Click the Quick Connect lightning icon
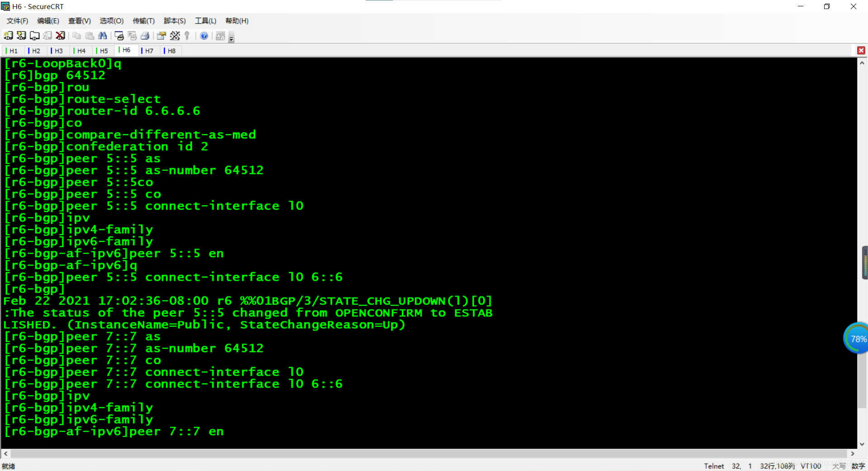 click(x=21, y=36)
